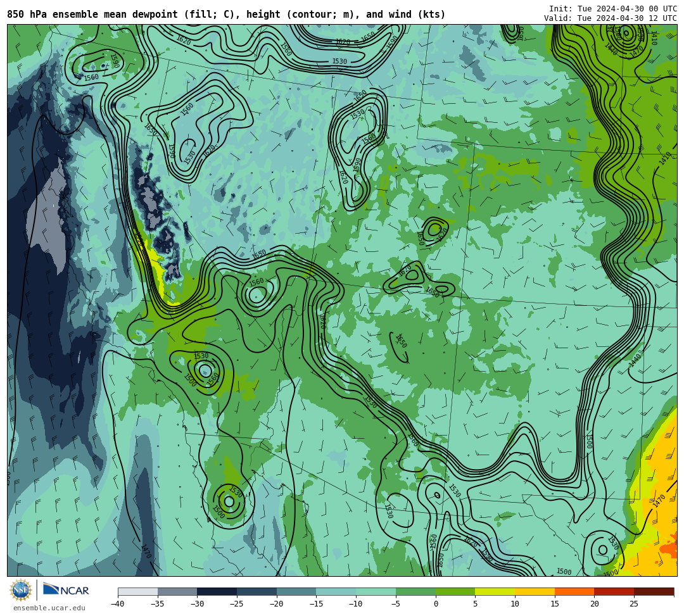Open the ensemble.ucar.edu link text
The height and width of the screenshot is (616, 684).
click(x=49, y=608)
